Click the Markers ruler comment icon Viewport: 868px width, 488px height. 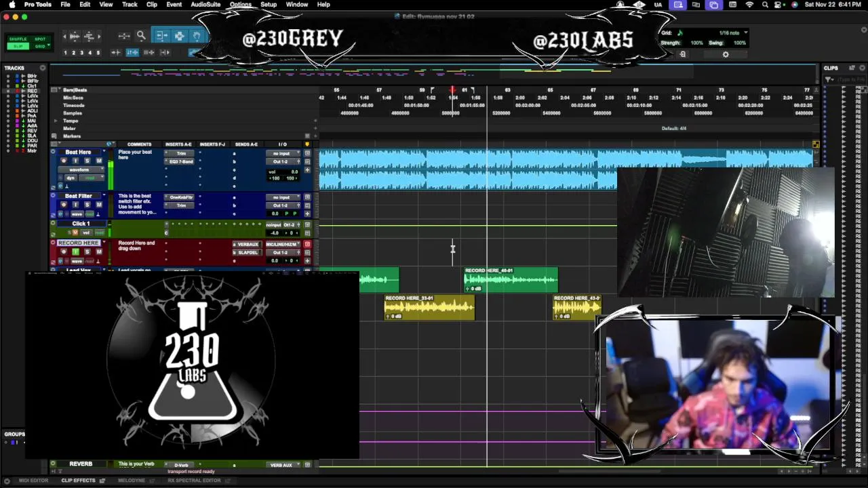click(54, 136)
